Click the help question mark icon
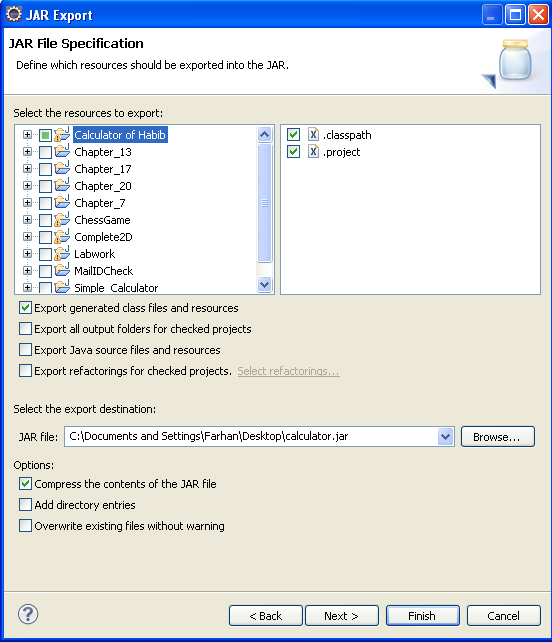The height and width of the screenshot is (642, 552). [28, 614]
